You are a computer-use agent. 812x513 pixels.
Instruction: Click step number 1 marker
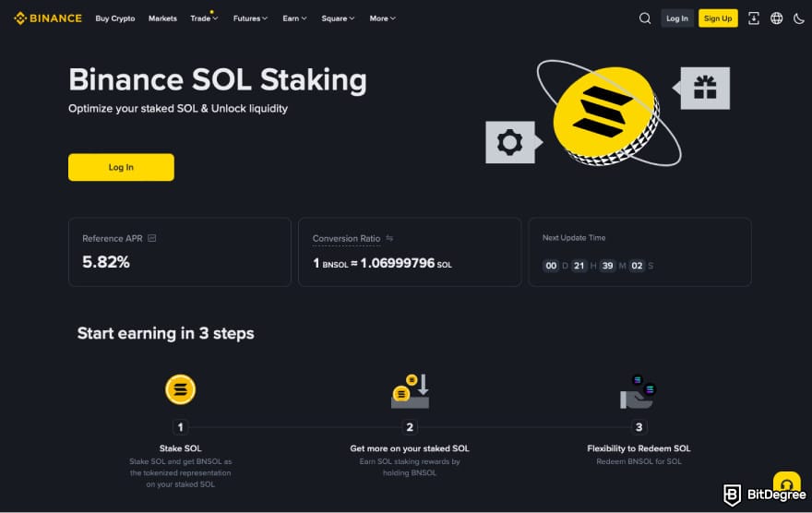(180, 427)
